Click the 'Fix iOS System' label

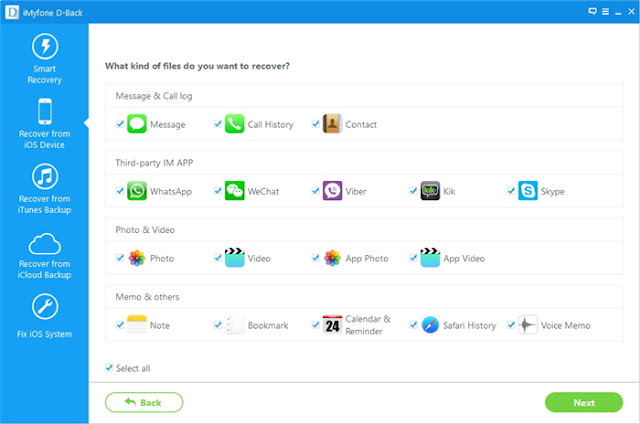pos(44,334)
